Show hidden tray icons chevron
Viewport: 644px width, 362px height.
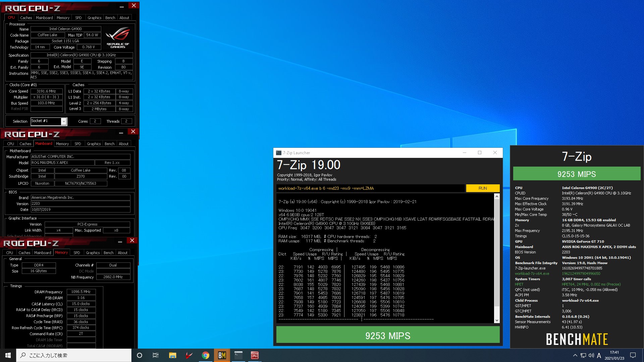575,355
